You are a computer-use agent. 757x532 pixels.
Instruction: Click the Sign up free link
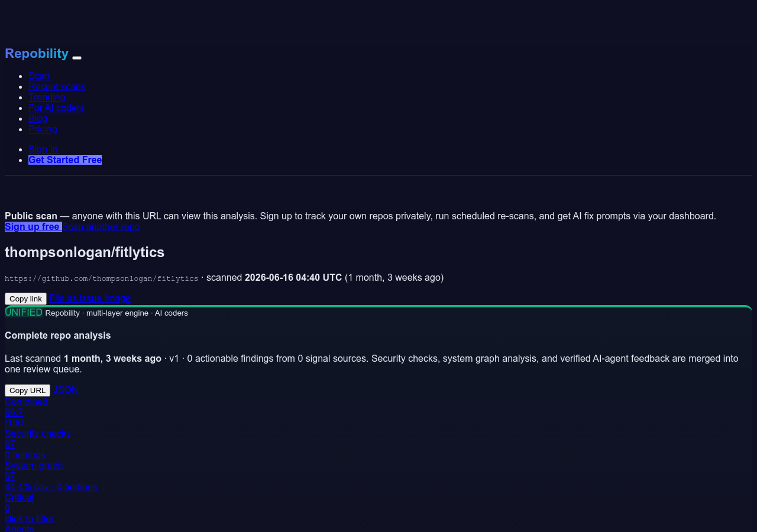point(33,226)
